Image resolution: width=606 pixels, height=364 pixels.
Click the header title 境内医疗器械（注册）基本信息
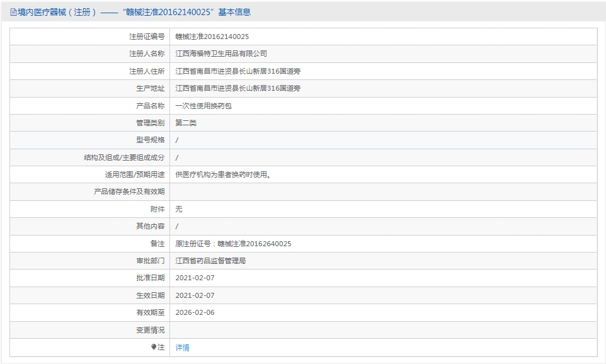134,13
